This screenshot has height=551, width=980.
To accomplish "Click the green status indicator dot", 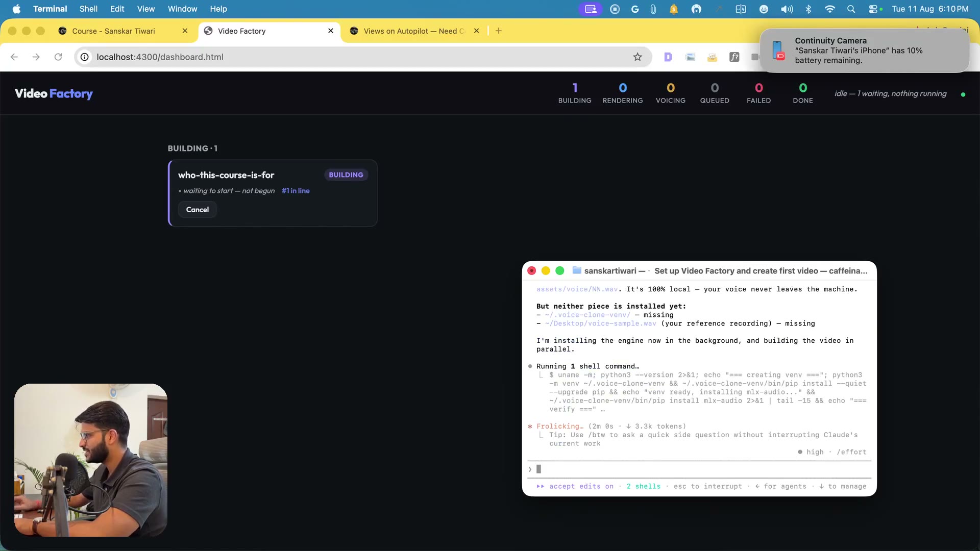I will tap(963, 94).
